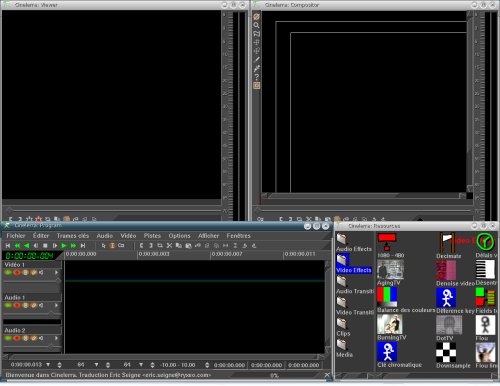Stop playback with the square stop button
The width and height of the screenshot is (500, 386).
point(45,246)
